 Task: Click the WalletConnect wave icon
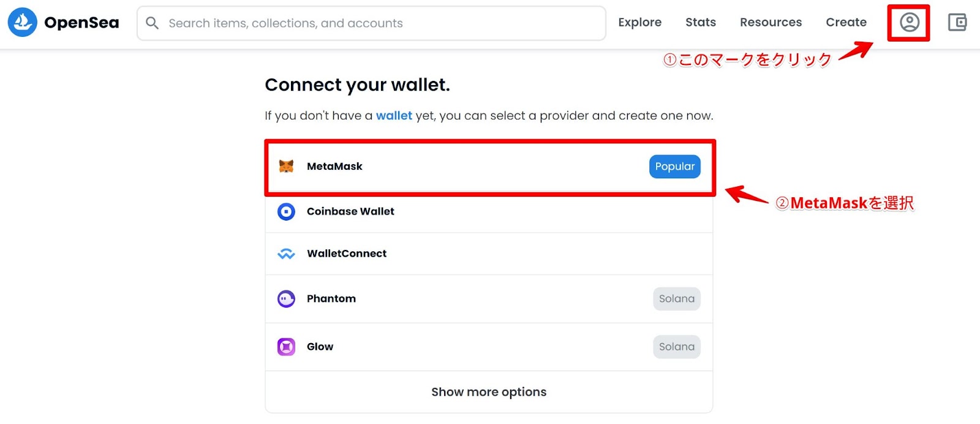[286, 254]
